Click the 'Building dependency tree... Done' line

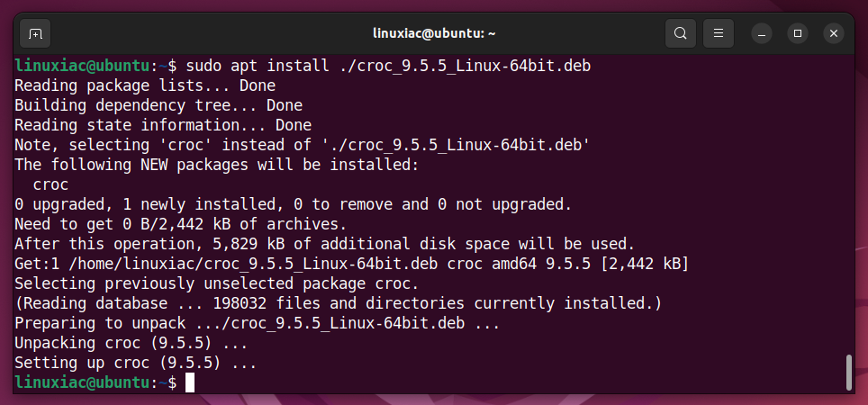pyautogui.click(x=158, y=105)
